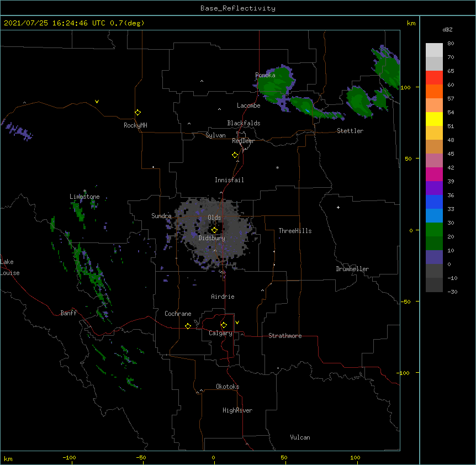
Task: Pick the blue 33-36 dBZ legend swatch
Action: click(x=434, y=202)
